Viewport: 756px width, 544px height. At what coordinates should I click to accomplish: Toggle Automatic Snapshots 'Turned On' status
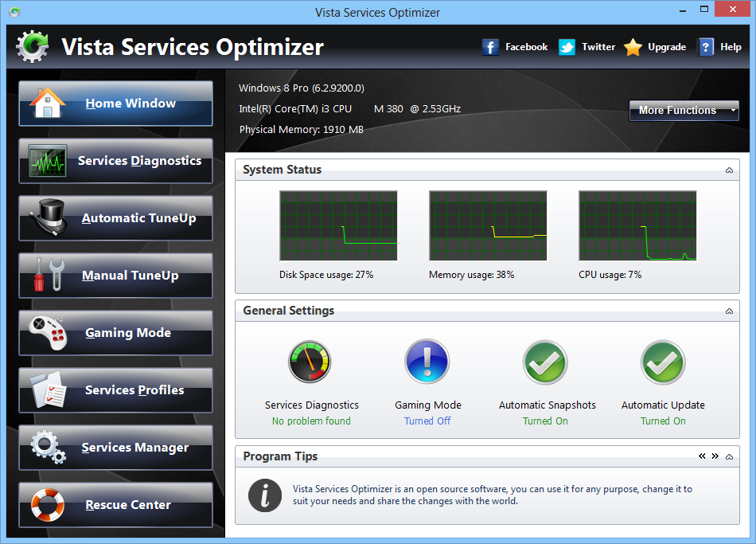545,421
